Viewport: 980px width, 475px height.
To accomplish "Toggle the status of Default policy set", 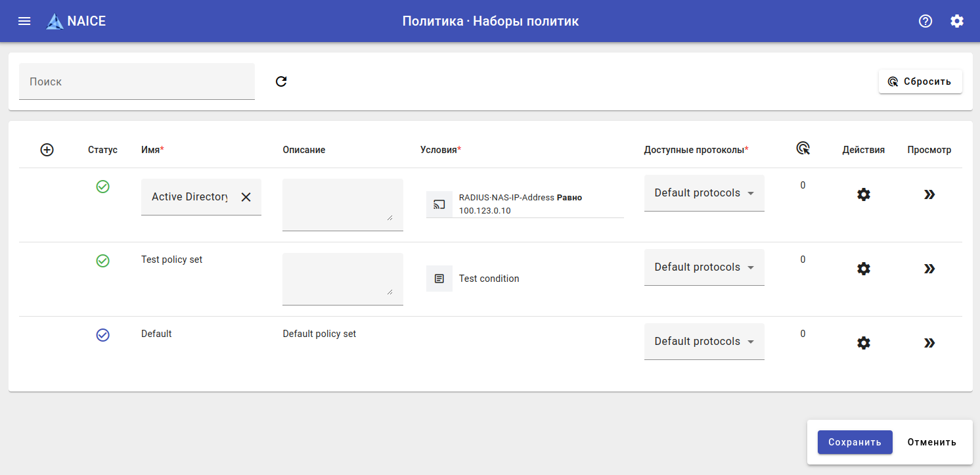I will tap(103, 335).
